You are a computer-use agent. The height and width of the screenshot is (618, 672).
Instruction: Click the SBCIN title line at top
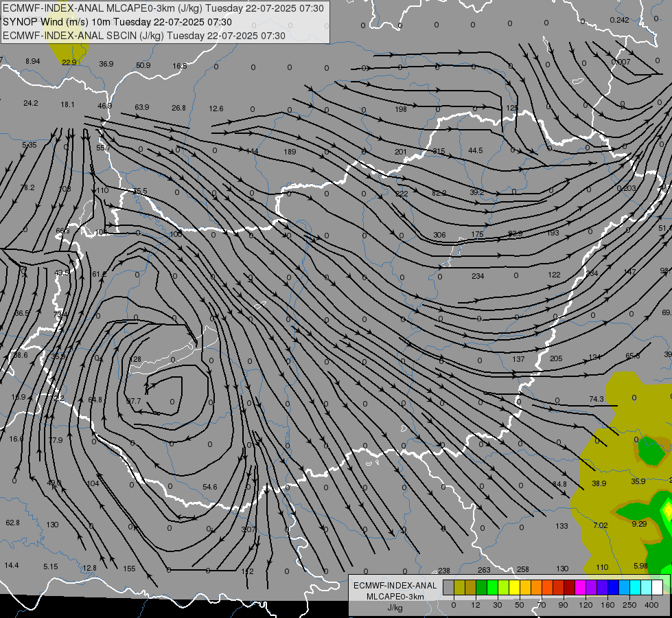point(144,36)
